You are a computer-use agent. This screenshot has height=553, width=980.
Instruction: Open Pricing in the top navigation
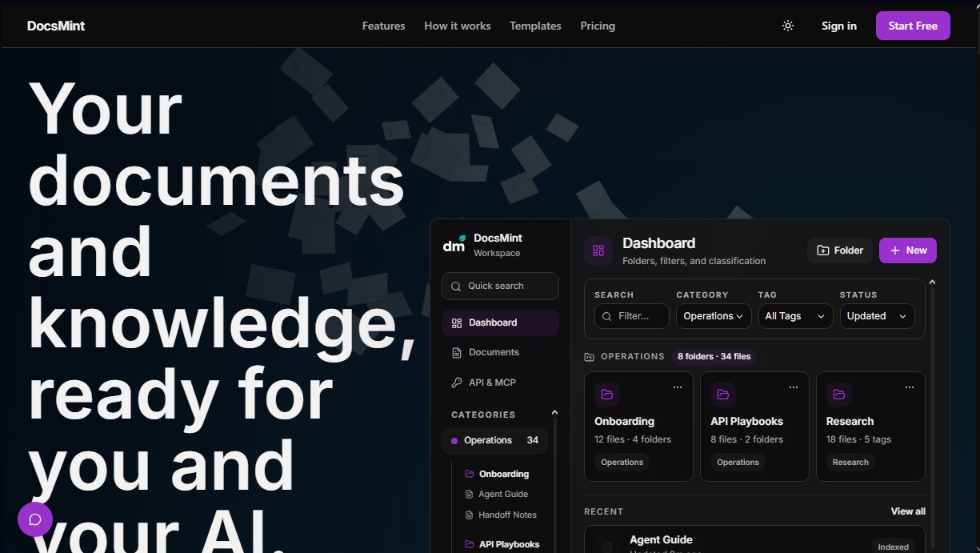point(598,26)
